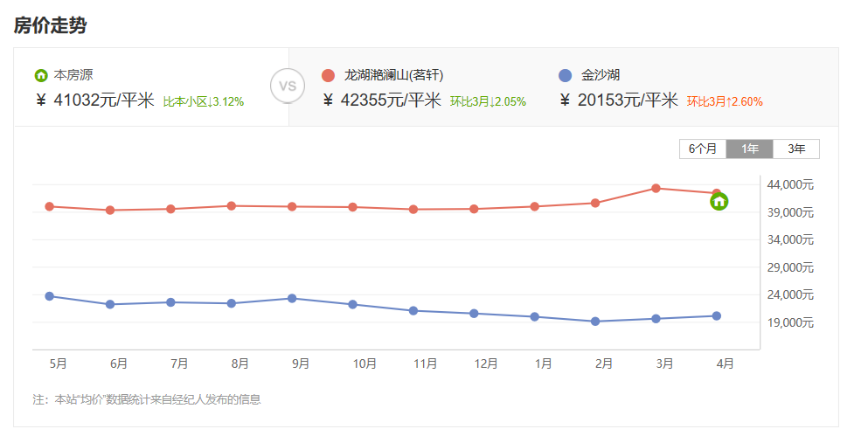Image resolution: width=868 pixels, height=443 pixels.
Task: Select the 1年 time range tab
Action: point(750,149)
